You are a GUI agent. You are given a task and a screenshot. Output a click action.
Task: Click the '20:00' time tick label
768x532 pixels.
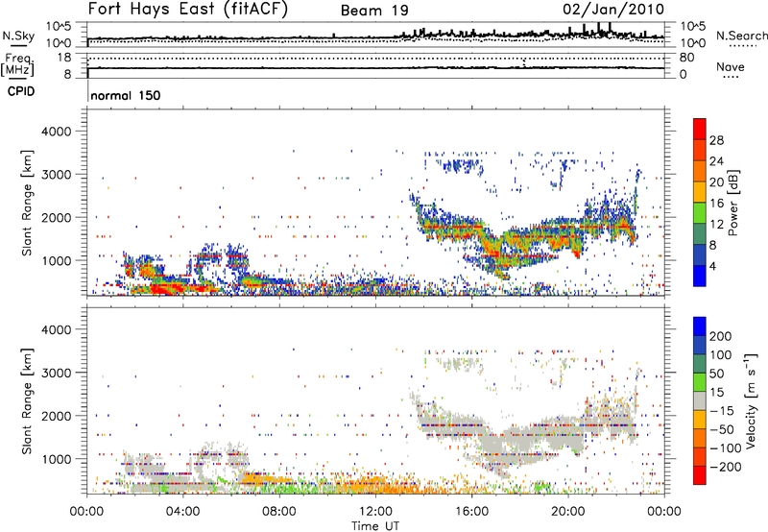568,512
